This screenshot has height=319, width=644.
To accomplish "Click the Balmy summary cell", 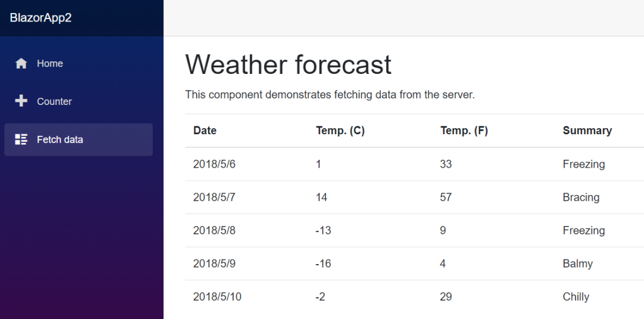I will [578, 264].
